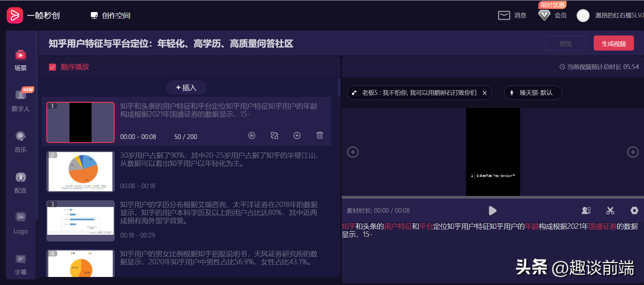This screenshot has height=285, width=644.
Task: Click the 插入 button
Action: coord(186,88)
